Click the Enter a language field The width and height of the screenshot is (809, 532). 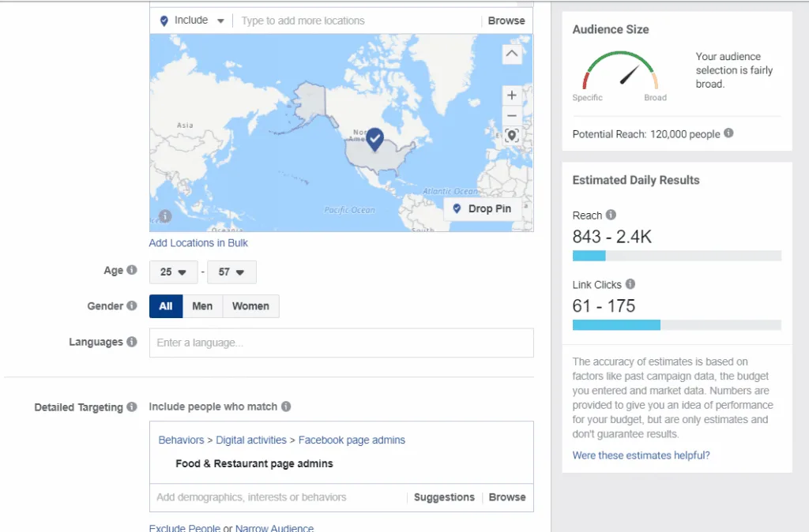coord(341,343)
